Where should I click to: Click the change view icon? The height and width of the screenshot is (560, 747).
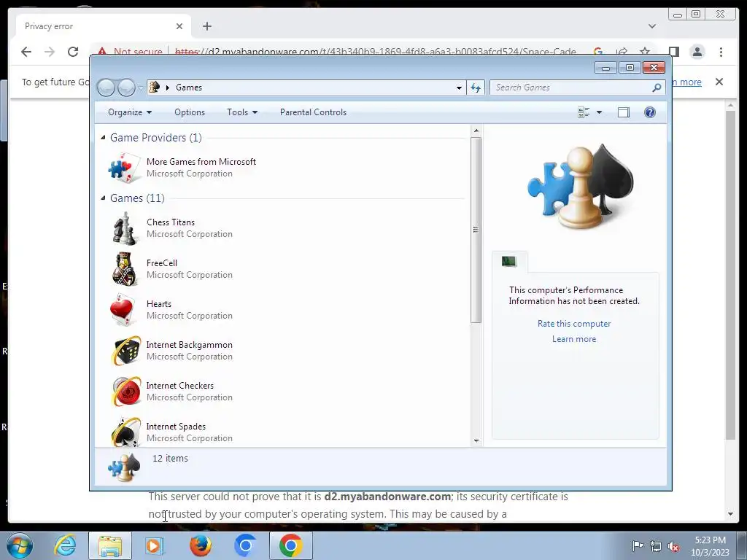coord(584,112)
